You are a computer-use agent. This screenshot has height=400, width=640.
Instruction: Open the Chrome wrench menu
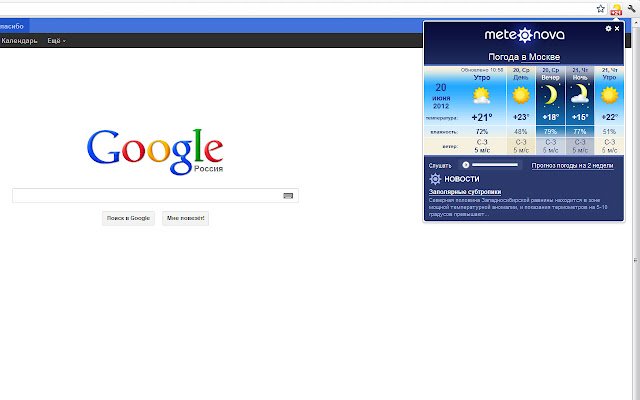(x=632, y=9)
